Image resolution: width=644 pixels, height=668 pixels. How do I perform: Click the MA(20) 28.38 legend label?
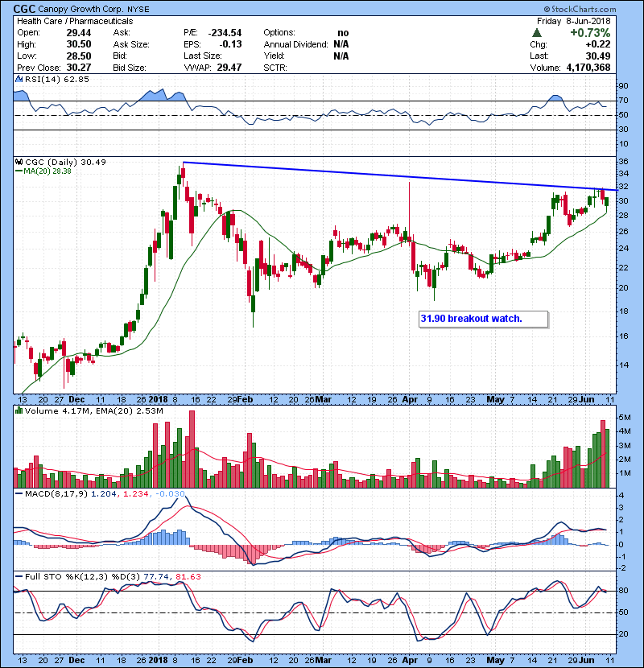(43, 171)
